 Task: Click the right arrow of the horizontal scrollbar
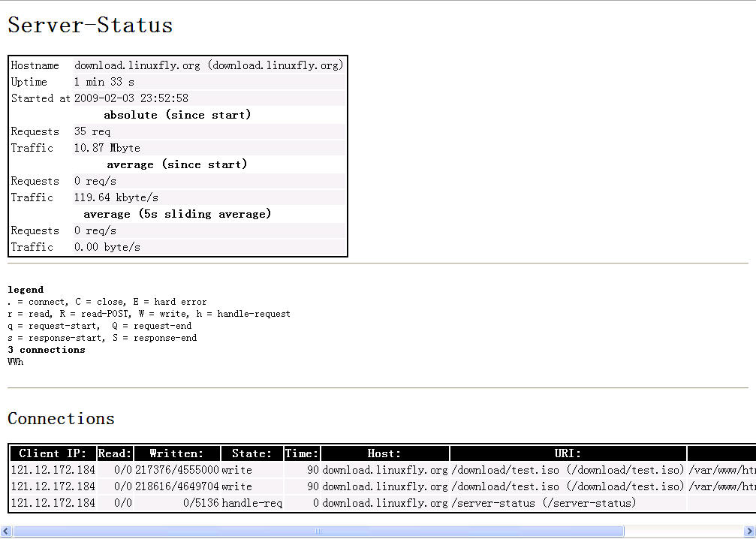click(x=748, y=531)
